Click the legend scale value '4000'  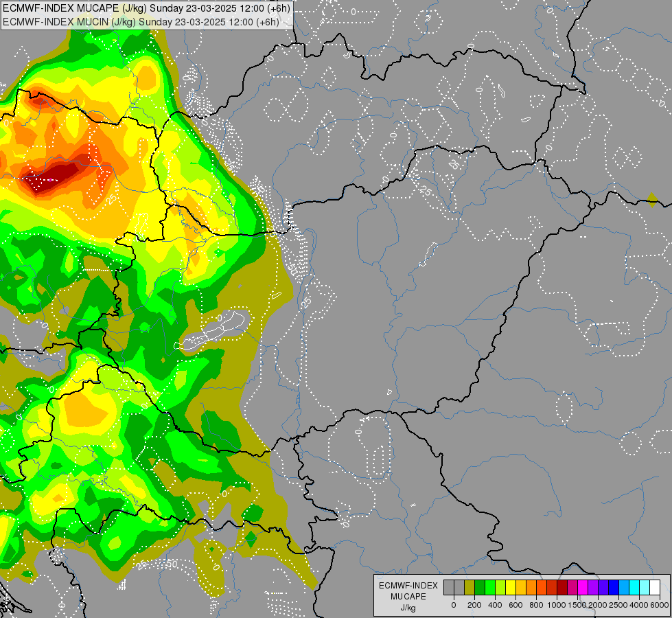pos(639,605)
